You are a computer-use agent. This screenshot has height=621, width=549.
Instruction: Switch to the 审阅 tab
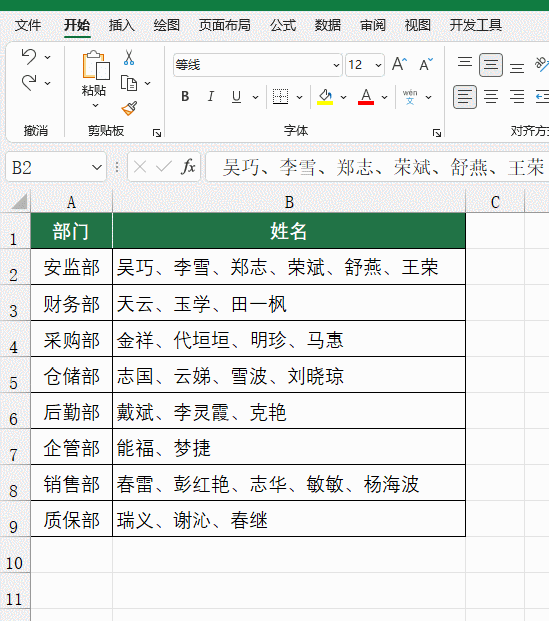(x=373, y=25)
